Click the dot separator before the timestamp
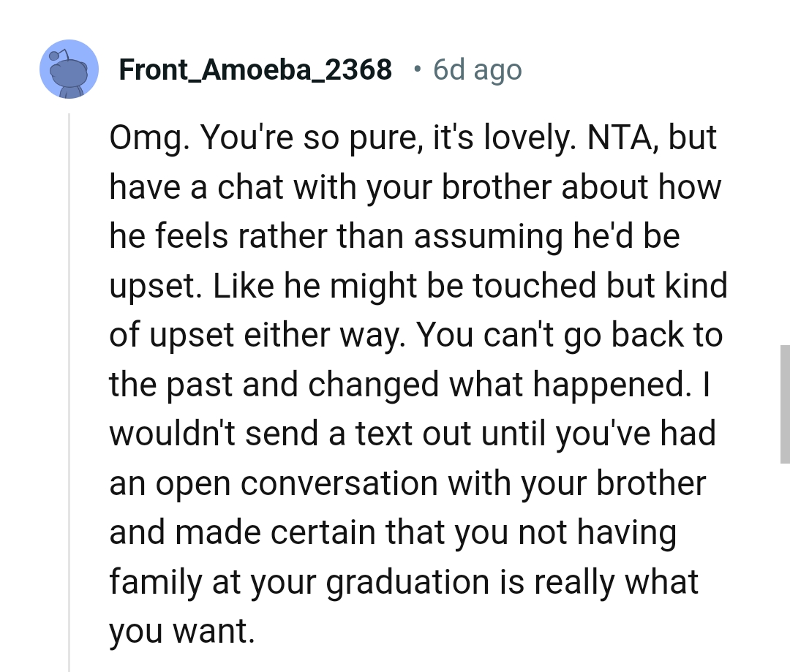The width and height of the screenshot is (790, 672). [x=416, y=70]
